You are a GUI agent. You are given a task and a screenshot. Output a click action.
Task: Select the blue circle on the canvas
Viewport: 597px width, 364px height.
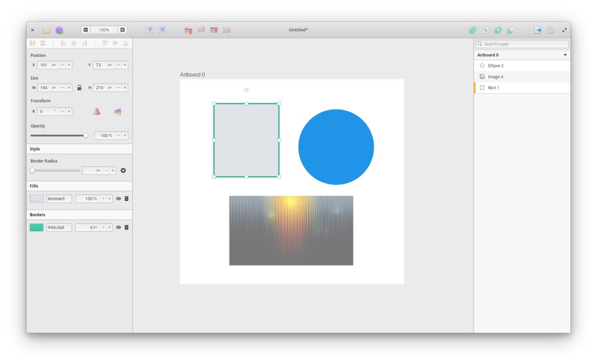point(336,147)
